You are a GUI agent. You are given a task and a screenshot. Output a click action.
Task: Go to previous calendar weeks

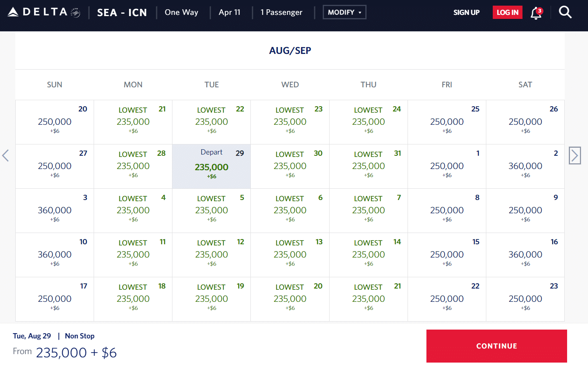pyautogui.click(x=6, y=156)
